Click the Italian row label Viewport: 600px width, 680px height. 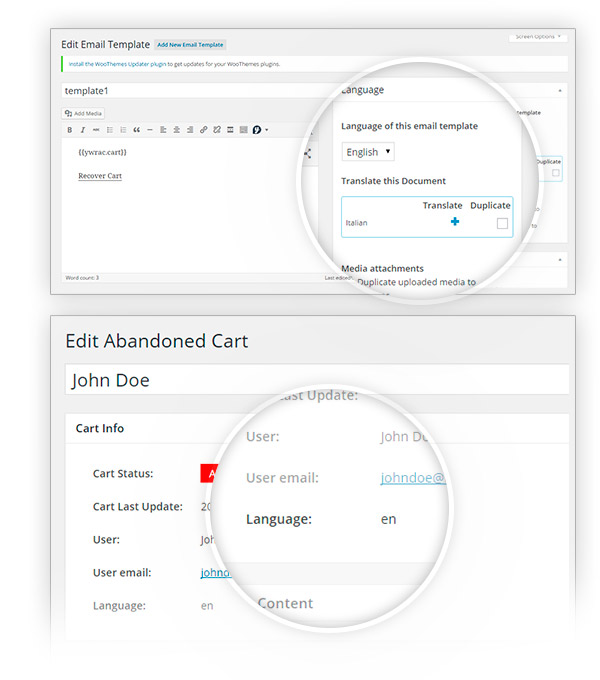coord(356,223)
